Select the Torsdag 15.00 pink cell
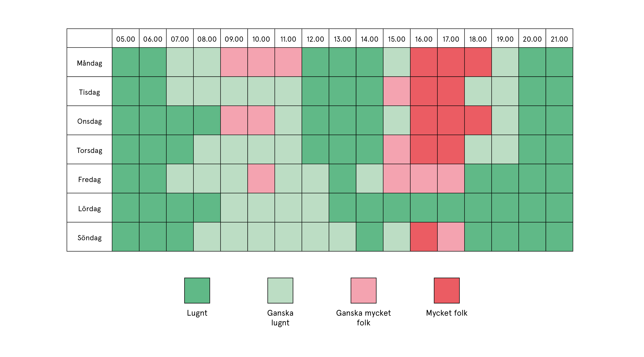The width and height of the screenshot is (644, 357). pyautogui.click(x=397, y=149)
